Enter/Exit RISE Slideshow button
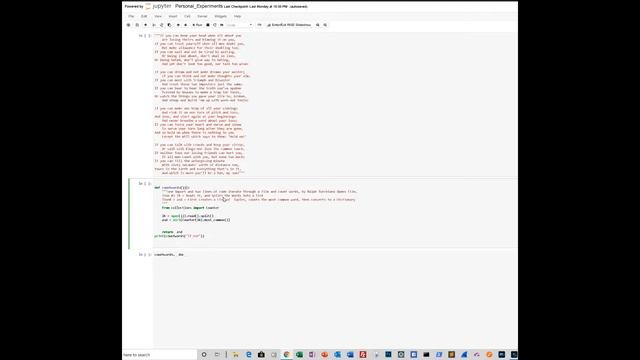This screenshot has width=640, height=360. 289,25
